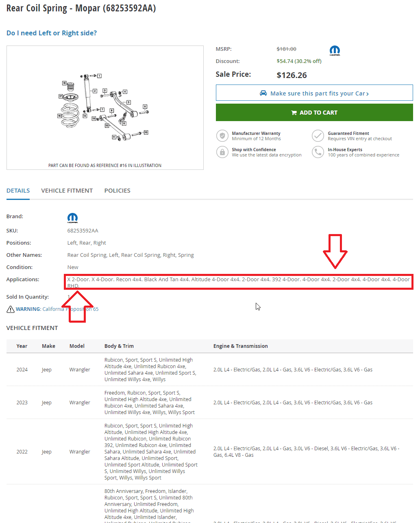The width and height of the screenshot is (420, 523).
Task: Click the Guaranteed Fitment checkmark icon
Action: click(318, 136)
